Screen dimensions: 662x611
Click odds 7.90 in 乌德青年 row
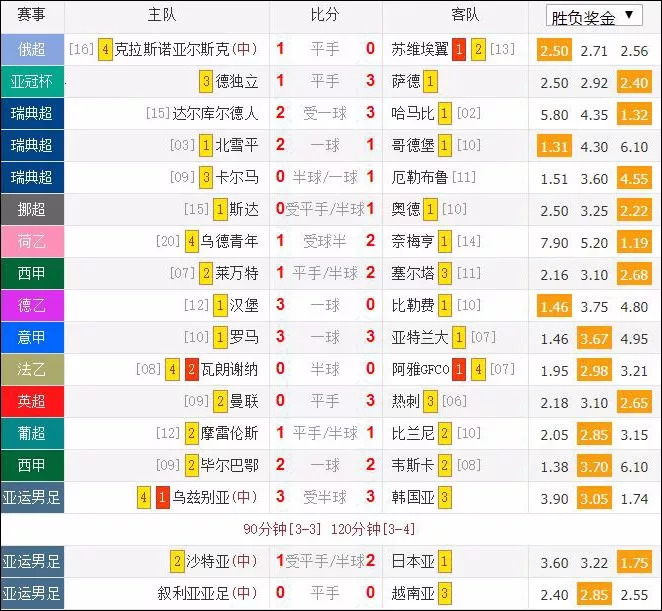click(x=554, y=243)
